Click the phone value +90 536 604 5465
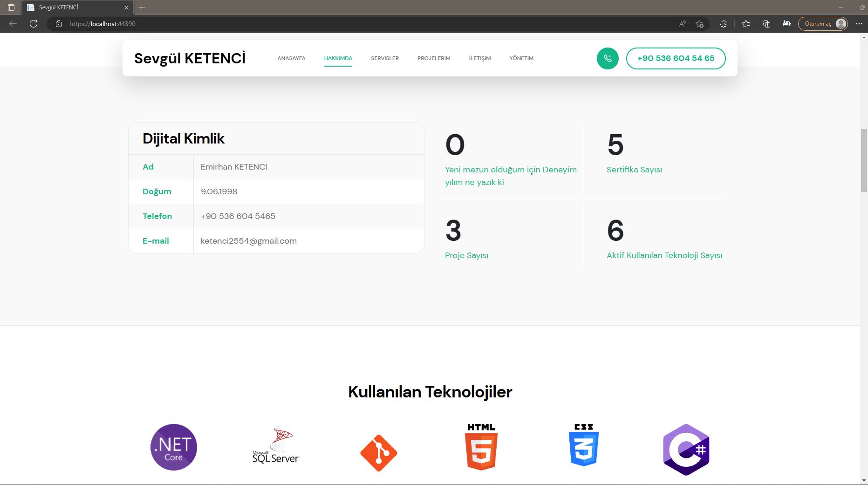Viewport: 868px width, 485px height. (238, 216)
